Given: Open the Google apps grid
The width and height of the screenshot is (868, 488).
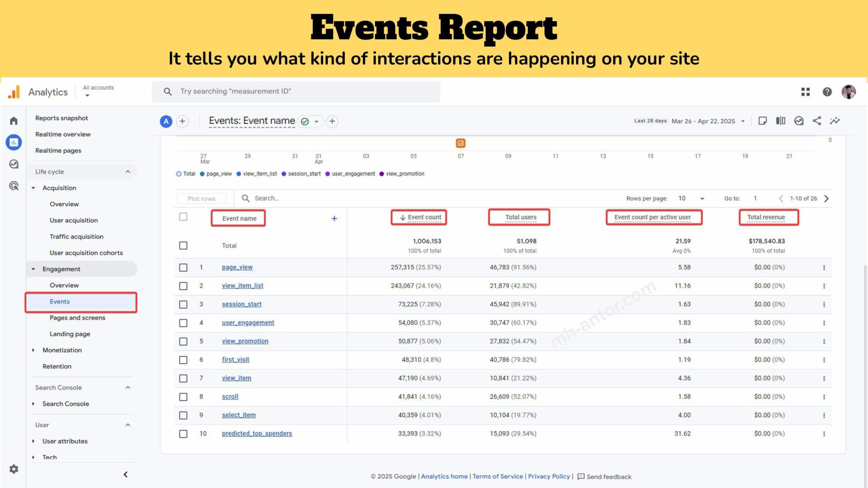Looking at the screenshot, I should click(806, 92).
